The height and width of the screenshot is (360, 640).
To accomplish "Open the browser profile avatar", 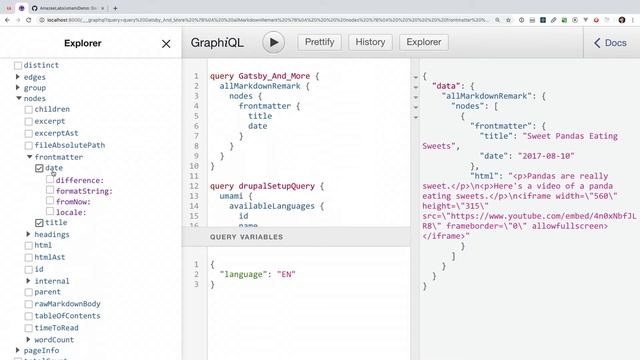I will (622, 20).
